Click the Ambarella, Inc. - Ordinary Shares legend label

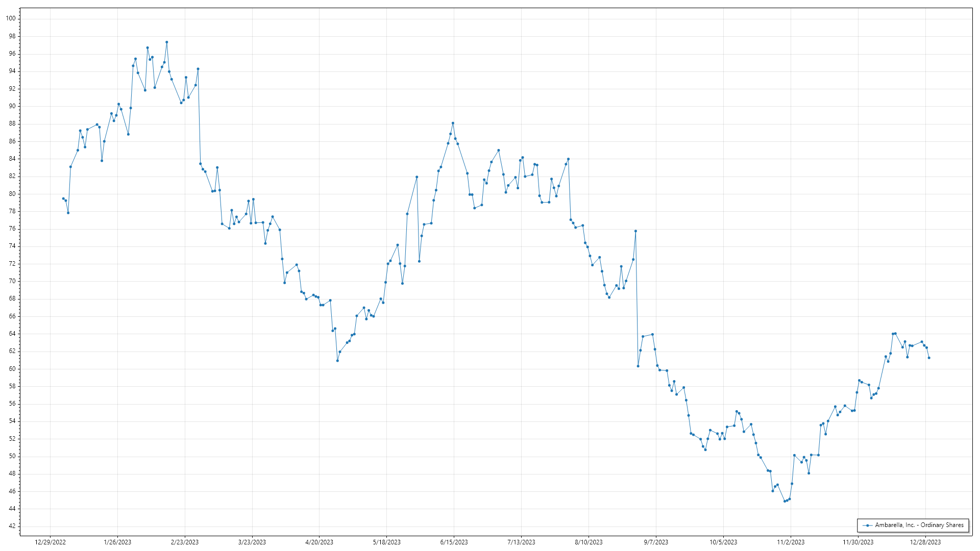point(919,525)
